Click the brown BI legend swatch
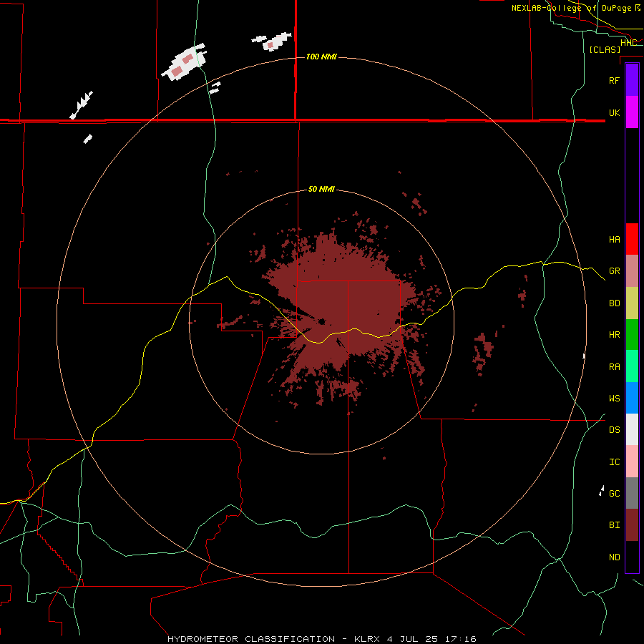This screenshot has height=644, width=644. (632, 525)
